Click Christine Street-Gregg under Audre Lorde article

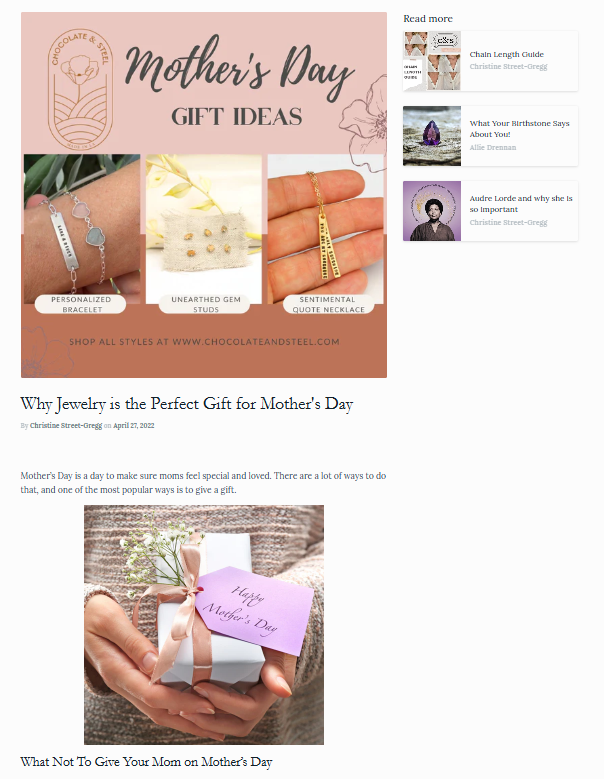508,223
